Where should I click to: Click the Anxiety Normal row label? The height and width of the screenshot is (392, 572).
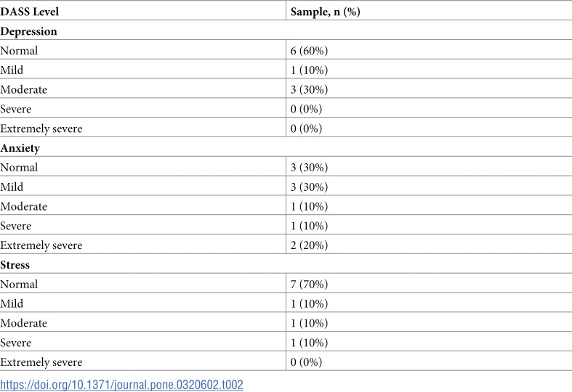pos(19,168)
